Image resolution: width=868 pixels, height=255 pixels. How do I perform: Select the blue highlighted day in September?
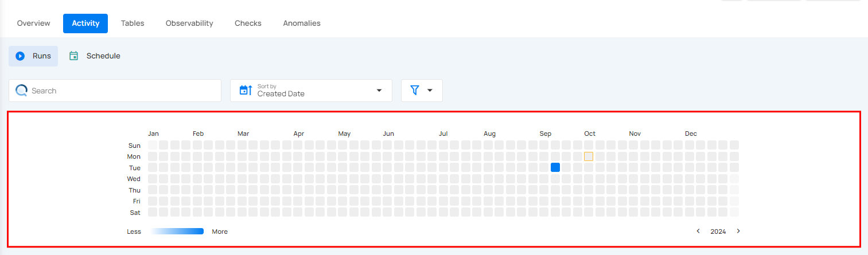coord(555,167)
